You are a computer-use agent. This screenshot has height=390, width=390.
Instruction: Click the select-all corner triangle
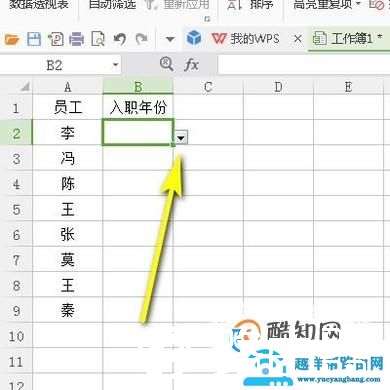point(25,87)
